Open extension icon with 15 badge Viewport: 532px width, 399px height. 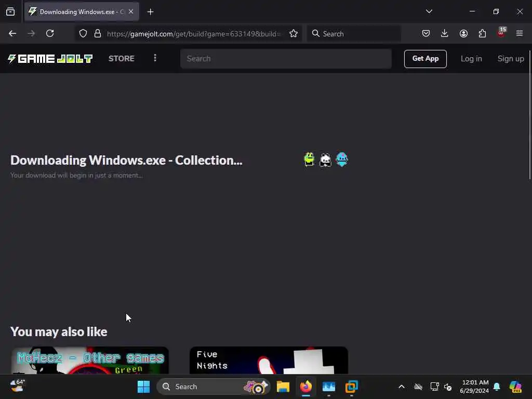(501, 33)
